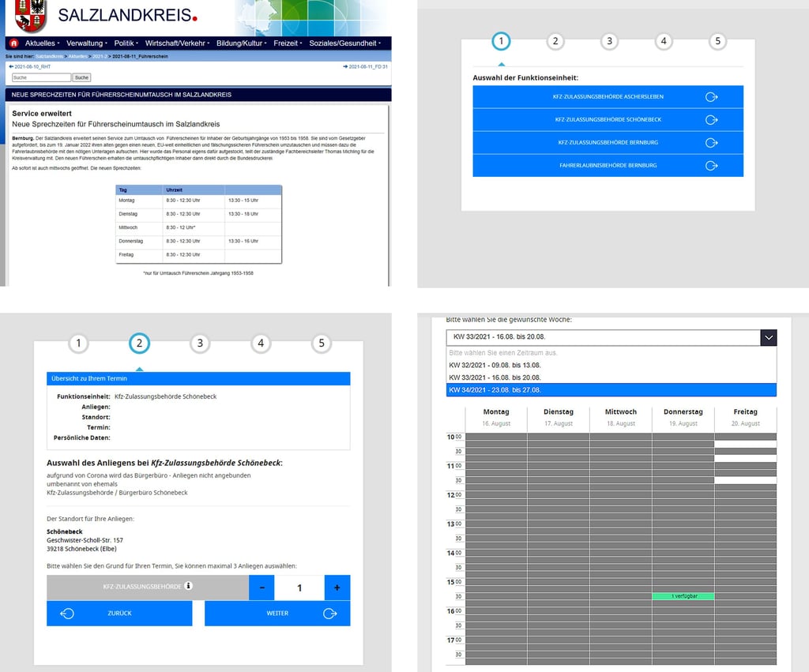
Task: Click arrow icon on Kfz-Zulassungsbehörde Bernburg row
Action: (x=712, y=143)
